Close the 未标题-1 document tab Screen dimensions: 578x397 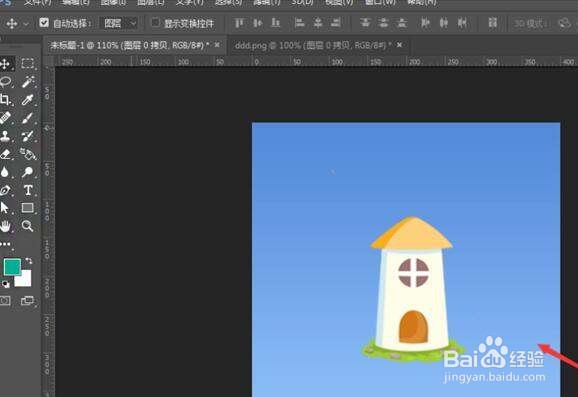coord(217,45)
